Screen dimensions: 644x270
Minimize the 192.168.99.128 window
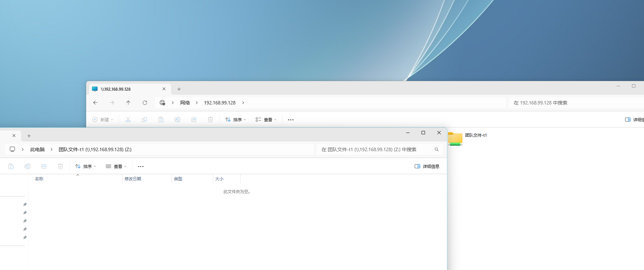coord(618,86)
